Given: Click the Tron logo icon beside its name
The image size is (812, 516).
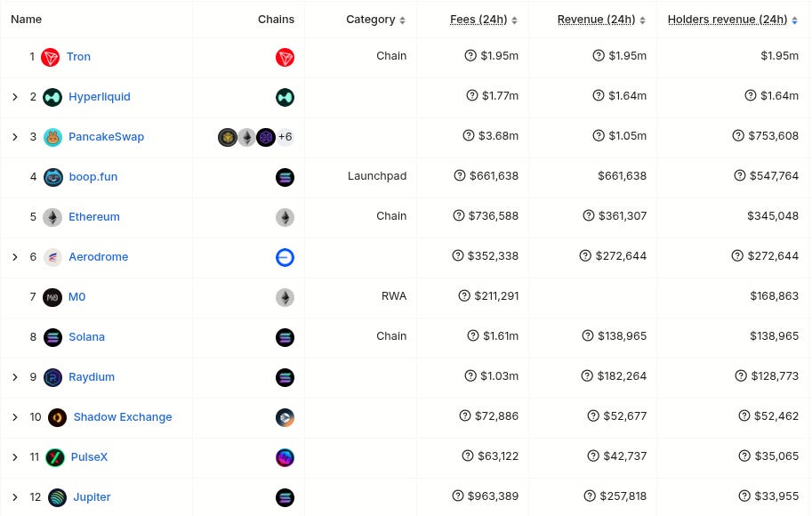Looking at the screenshot, I should (x=50, y=57).
